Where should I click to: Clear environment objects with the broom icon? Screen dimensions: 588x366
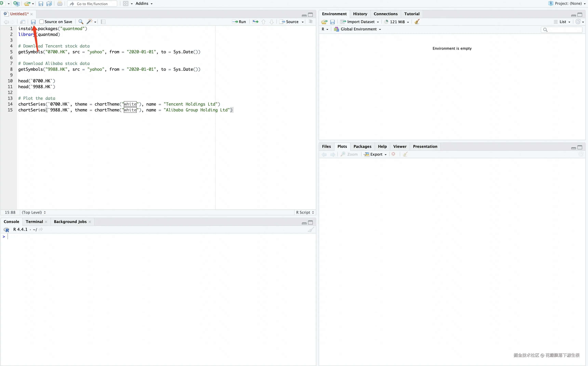[417, 22]
